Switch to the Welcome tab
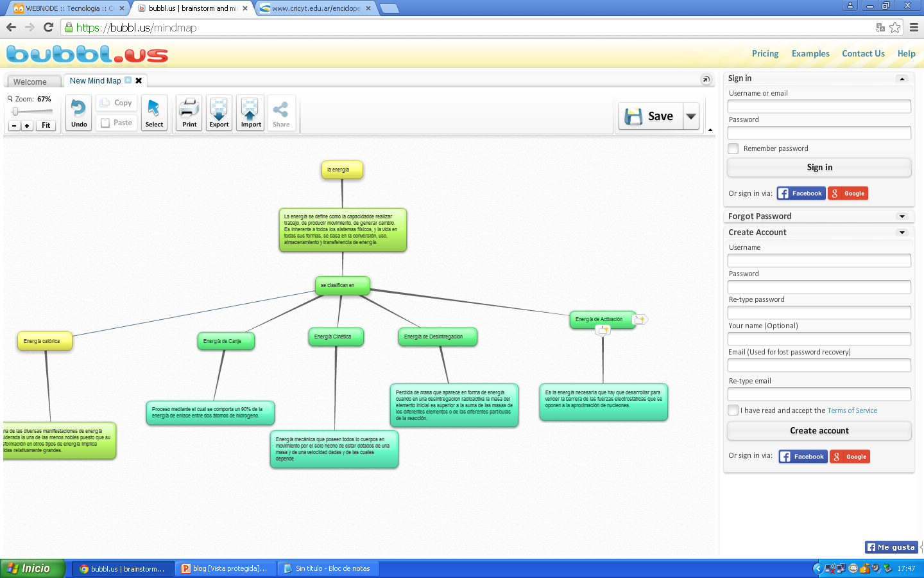This screenshot has height=578, width=924. [x=30, y=82]
